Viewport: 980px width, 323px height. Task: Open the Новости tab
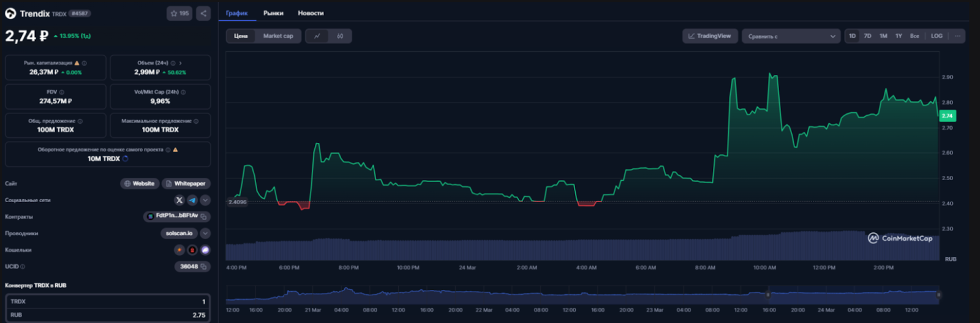pyautogui.click(x=311, y=13)
